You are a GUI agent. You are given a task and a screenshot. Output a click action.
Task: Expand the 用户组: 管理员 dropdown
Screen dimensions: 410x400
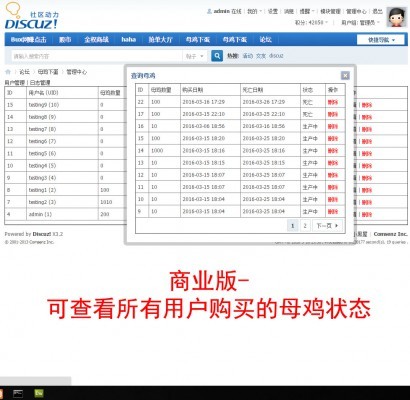pos(360,23)
